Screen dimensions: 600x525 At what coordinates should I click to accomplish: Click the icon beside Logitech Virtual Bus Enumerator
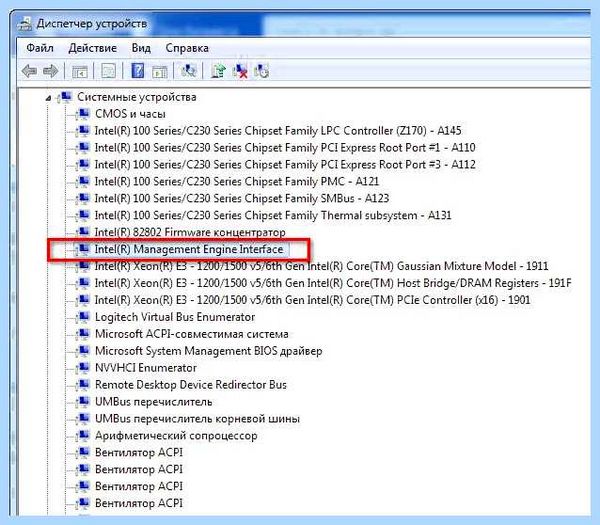point(83,317)
